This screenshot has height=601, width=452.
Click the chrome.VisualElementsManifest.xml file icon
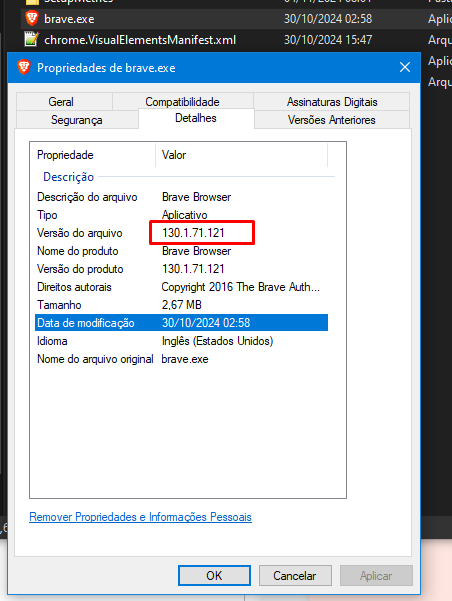tap(31, 39)
